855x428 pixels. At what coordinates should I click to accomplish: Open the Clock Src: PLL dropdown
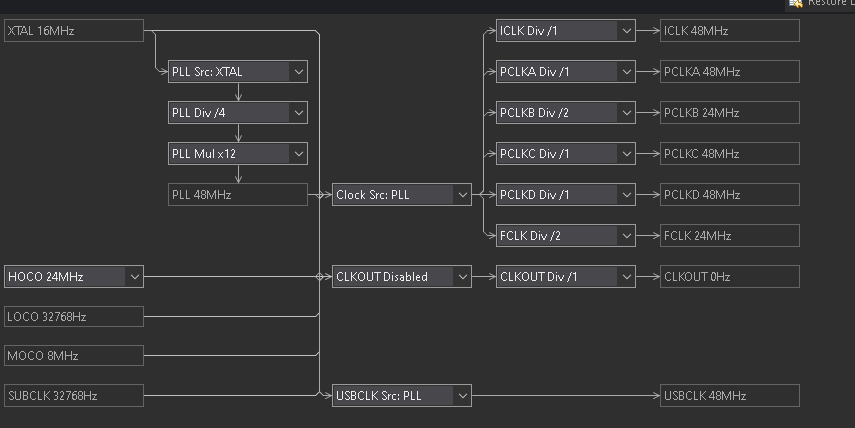coord(401,195)
